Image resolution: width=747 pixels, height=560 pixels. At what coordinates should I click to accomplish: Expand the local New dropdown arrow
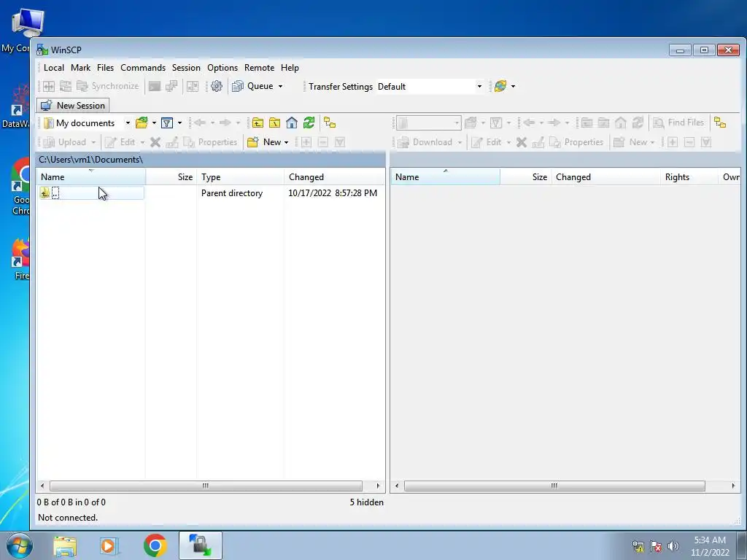(286, 142)
